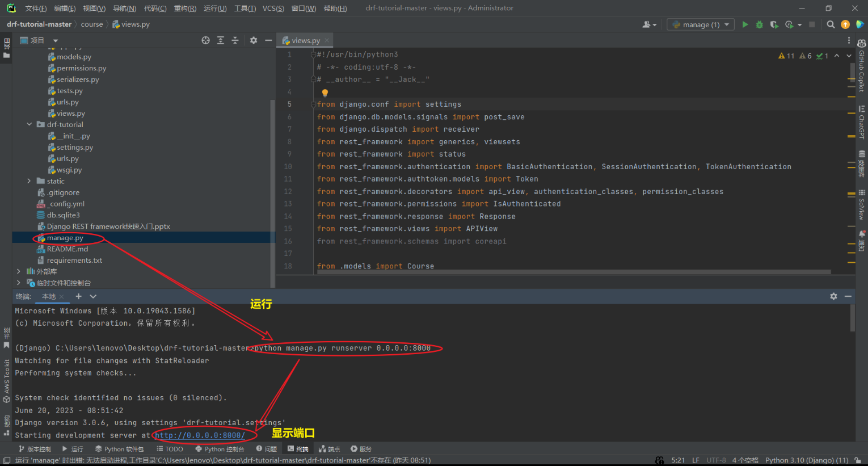Open the code-with-me user icon
Image resolution: width=868 pixels, height=466 pixels.
[649, 24]
